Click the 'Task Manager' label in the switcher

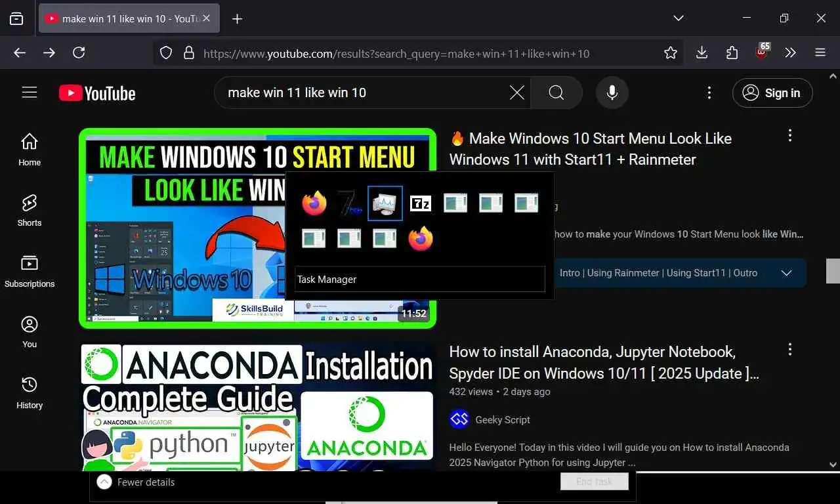click(x=327, y=280)
